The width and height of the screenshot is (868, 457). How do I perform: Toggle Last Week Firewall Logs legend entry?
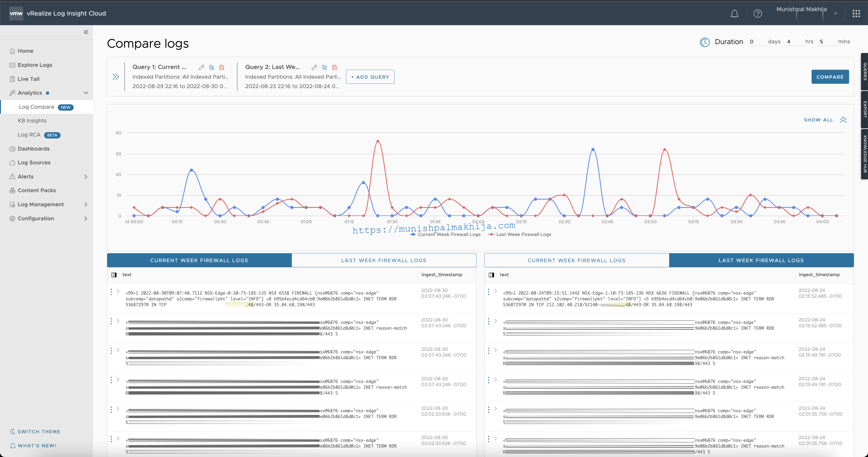(x=520, y=234)
